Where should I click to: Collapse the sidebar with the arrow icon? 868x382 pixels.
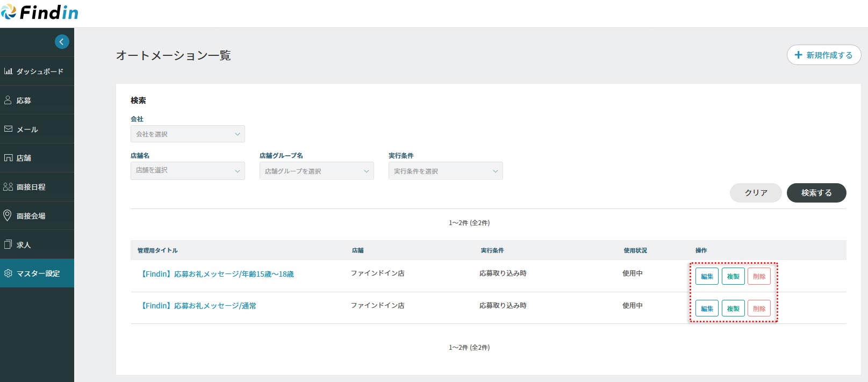point(62,42)
